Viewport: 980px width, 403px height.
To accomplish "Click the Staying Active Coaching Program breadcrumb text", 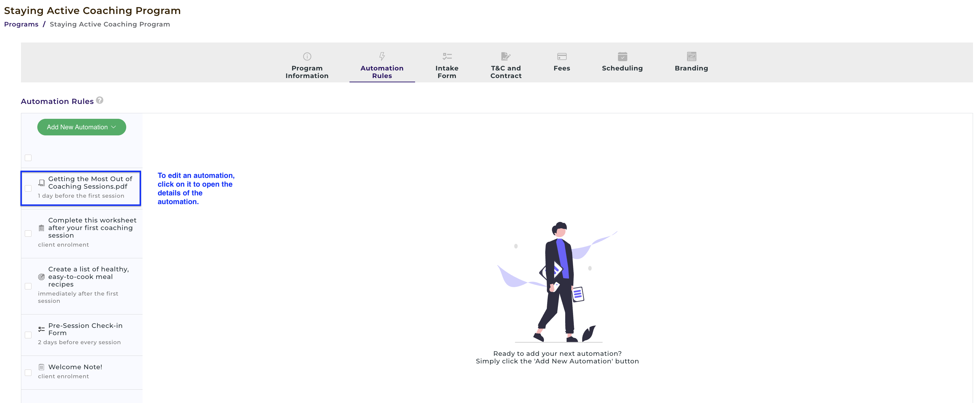I will point(110,24).
